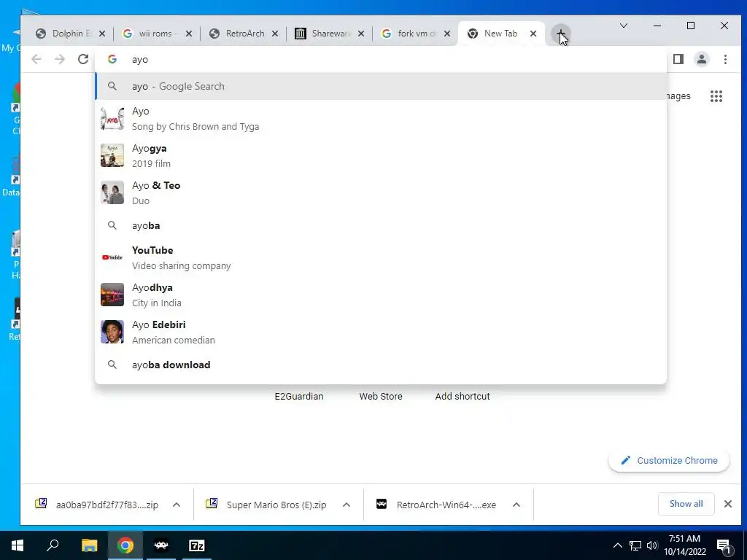
Task: Open the volume tray icon
Action: 652,545
